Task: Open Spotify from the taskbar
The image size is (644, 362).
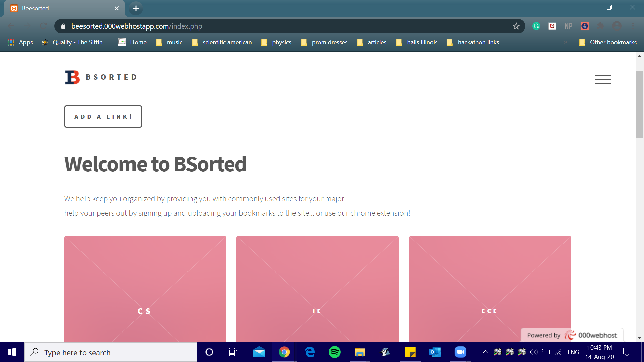Action: coord(334,352)
